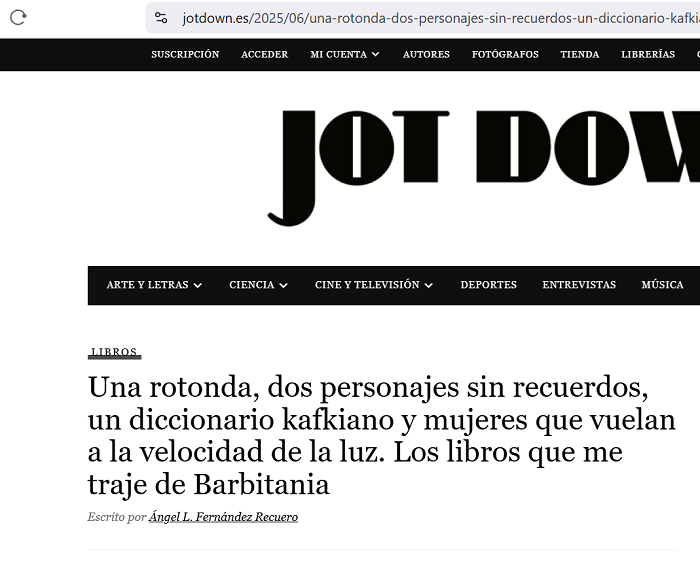Visit the Tienda shop link
This screenshot has height=572, width=700.
(x=579, y=55)
